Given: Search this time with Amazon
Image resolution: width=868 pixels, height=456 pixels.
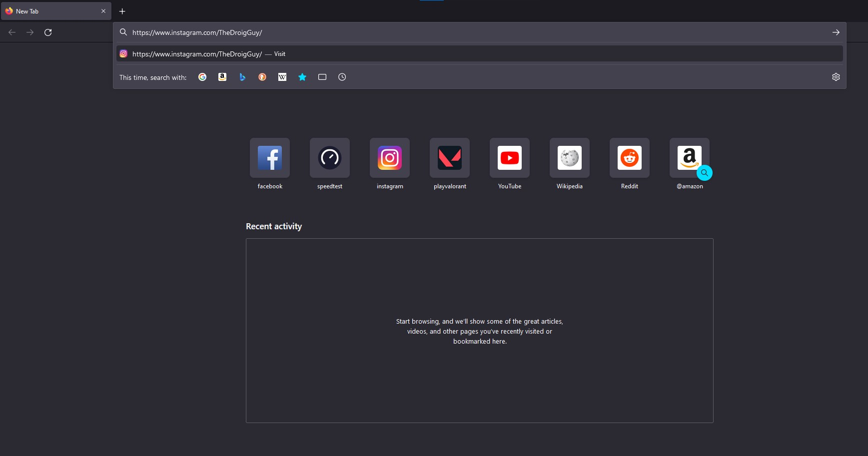Looking at the screenshot, I should (222, 77).
